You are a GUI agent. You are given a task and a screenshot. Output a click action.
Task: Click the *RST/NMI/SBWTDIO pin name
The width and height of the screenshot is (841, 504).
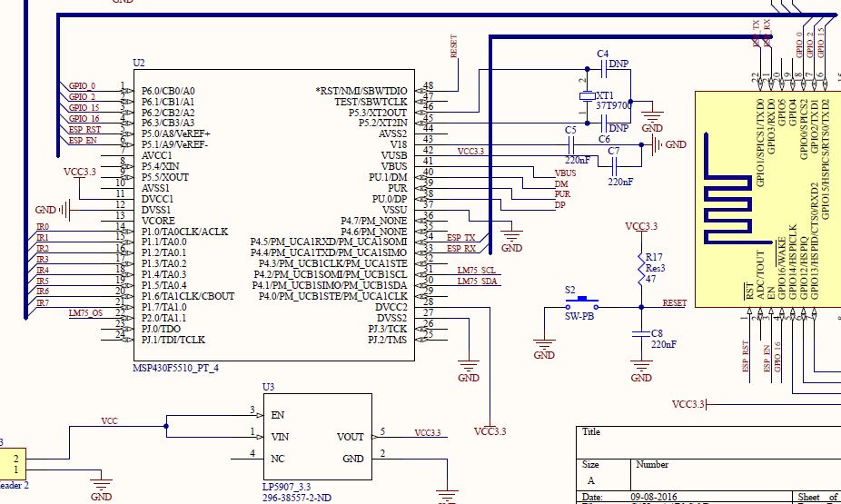coord(361,91)
